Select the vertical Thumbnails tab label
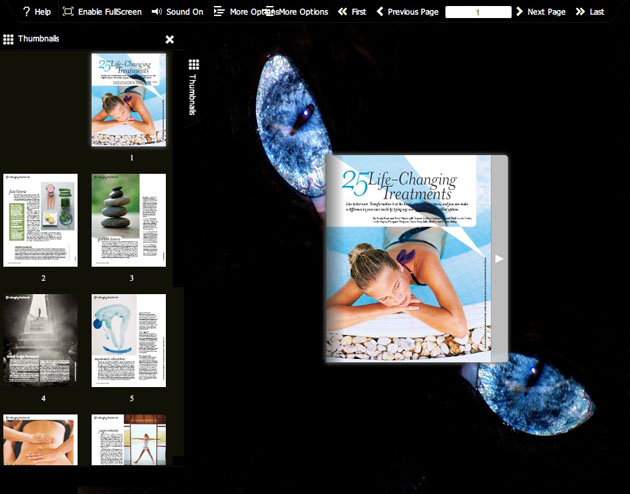The image size is (630, 494). 192,94
